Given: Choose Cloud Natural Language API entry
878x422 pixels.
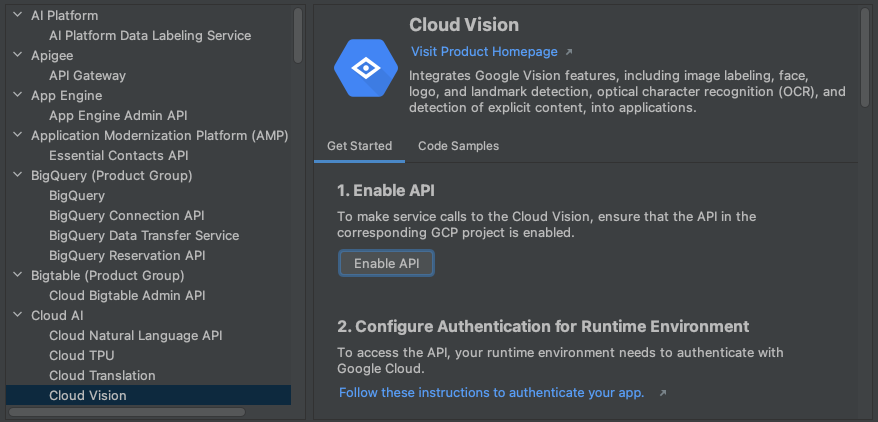Looking at the screenshot, I should [x=135, y=335].
